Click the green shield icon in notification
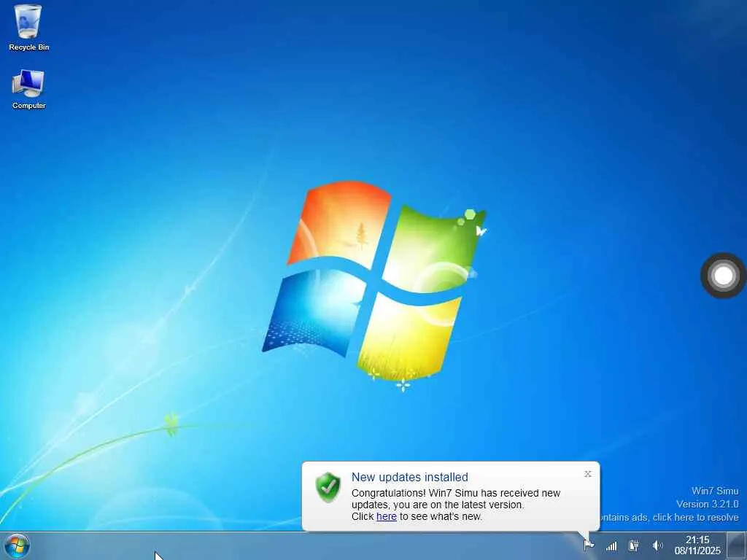The width and height of the screenshot is (747, 560). pos(328,487)
